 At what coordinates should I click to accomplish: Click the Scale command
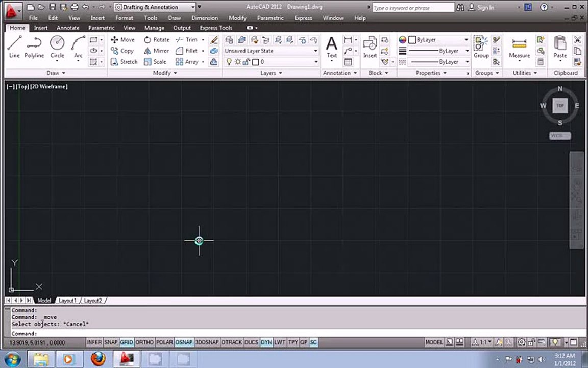pos(155,61)
